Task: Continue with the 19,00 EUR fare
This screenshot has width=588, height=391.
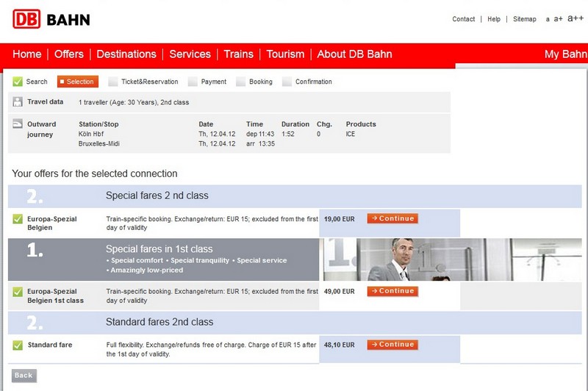Action: click(x=392, y=218)
